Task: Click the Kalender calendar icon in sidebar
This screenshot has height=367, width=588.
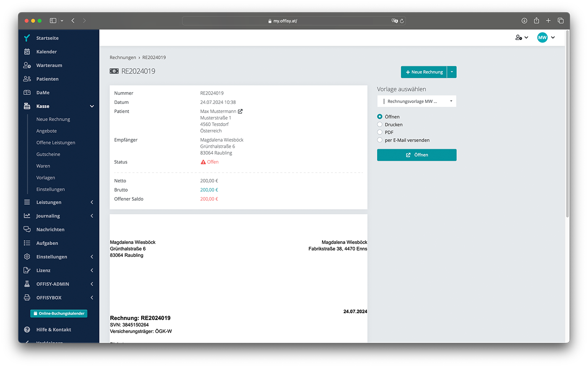Action: 27,52
